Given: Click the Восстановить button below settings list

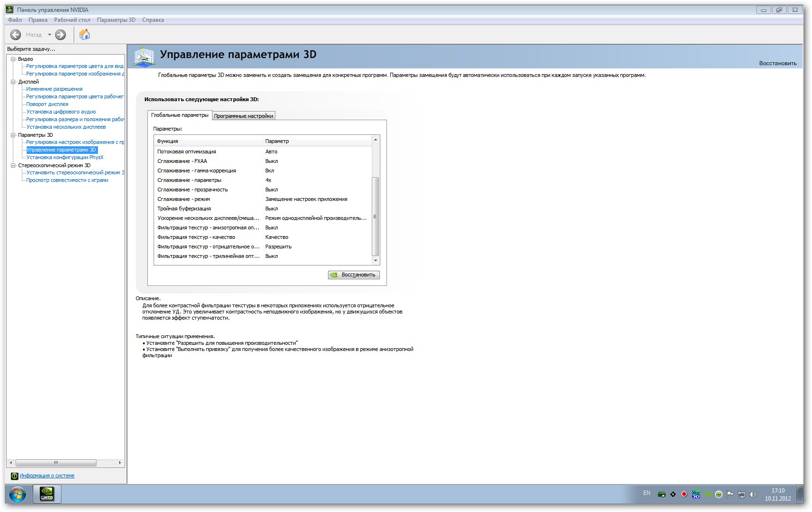Looking at the screenshot, I should click(x=354, y=275).
